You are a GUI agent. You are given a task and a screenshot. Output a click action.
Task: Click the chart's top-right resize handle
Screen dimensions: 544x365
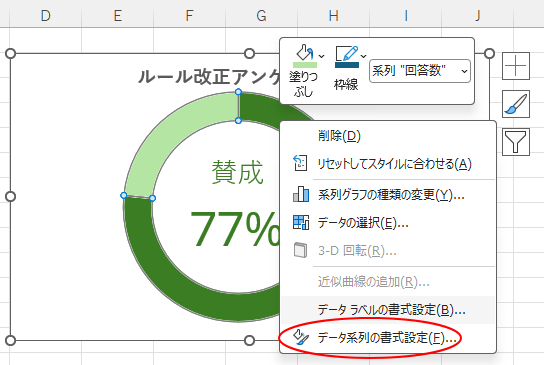coord(489,53)
